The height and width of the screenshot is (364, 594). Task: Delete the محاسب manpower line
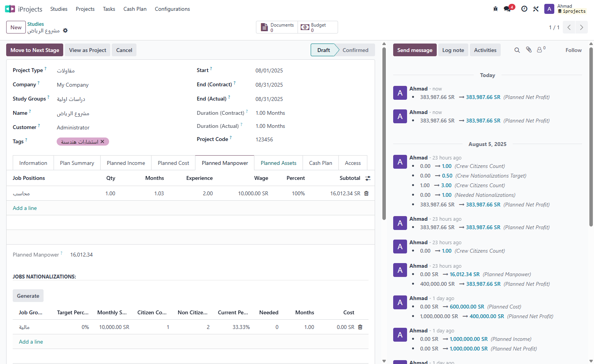(x=367, y=193)
